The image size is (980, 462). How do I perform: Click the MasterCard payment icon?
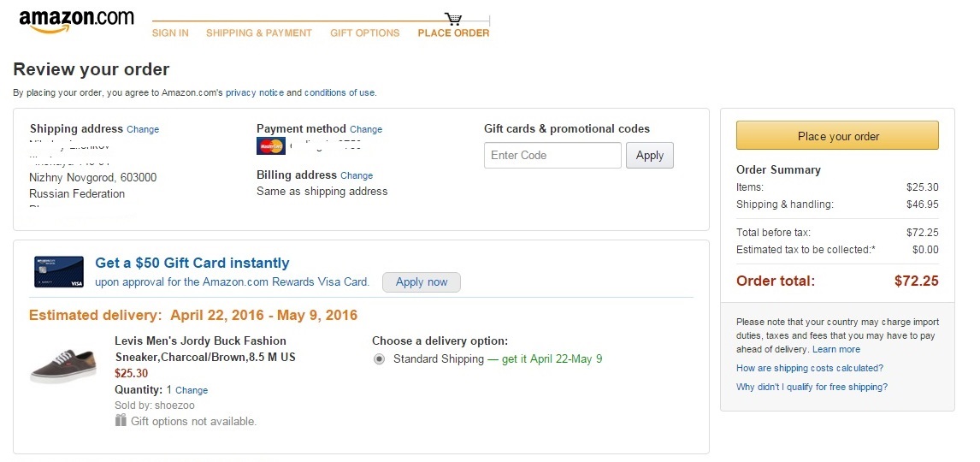270,145
